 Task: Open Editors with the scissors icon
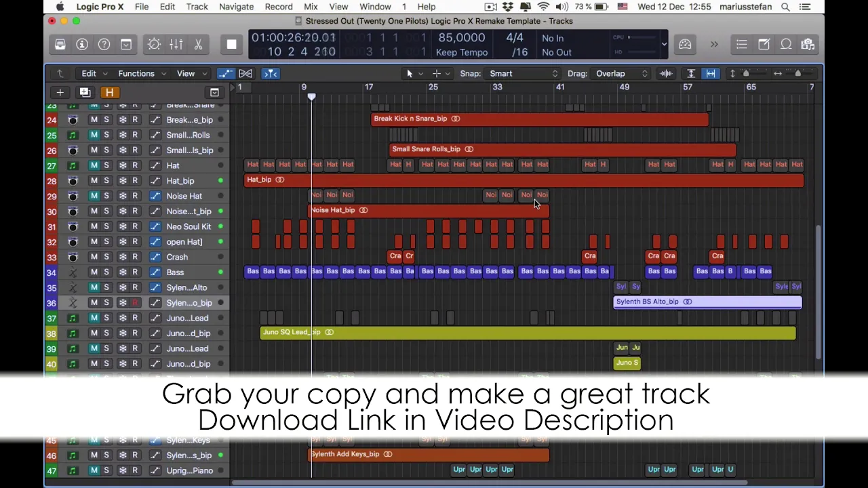[198, 45]
